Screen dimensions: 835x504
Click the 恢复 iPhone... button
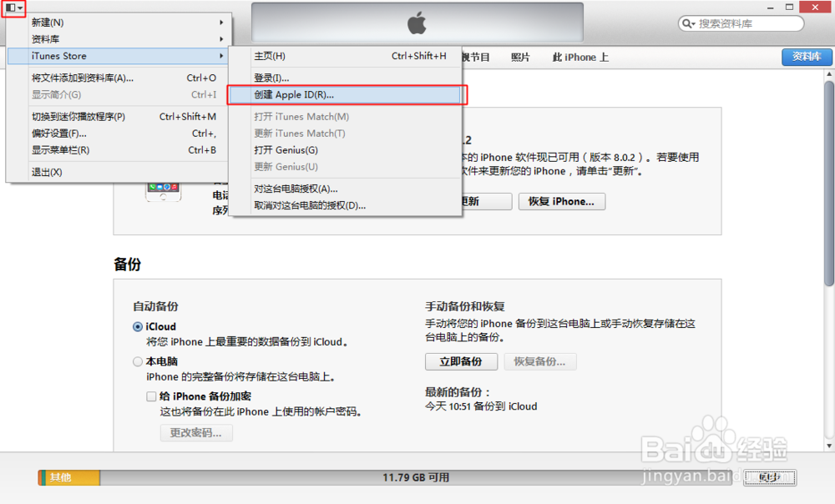pyautogui.click(x=561, y=201)
